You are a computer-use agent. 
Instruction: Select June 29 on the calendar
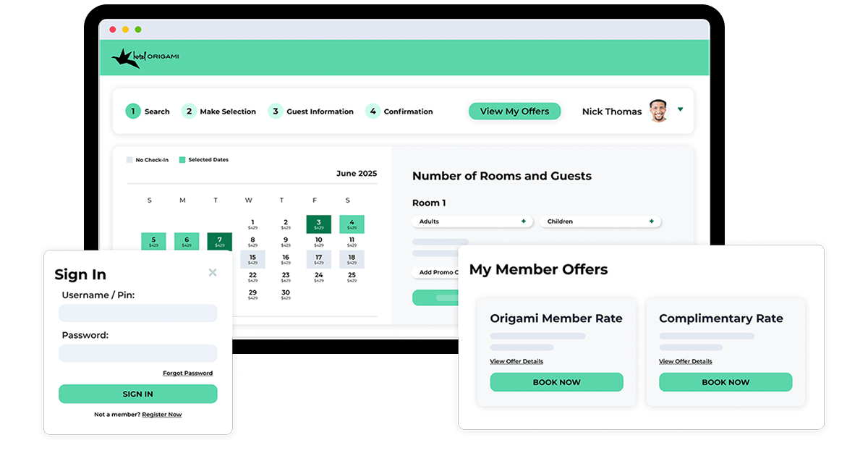252,295
